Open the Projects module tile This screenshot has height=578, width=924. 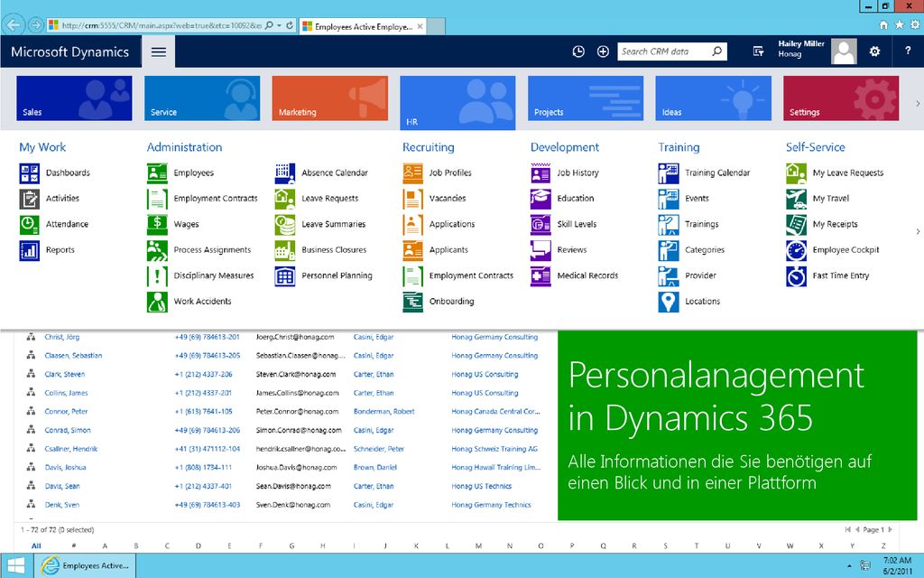[x=586, y=98]
